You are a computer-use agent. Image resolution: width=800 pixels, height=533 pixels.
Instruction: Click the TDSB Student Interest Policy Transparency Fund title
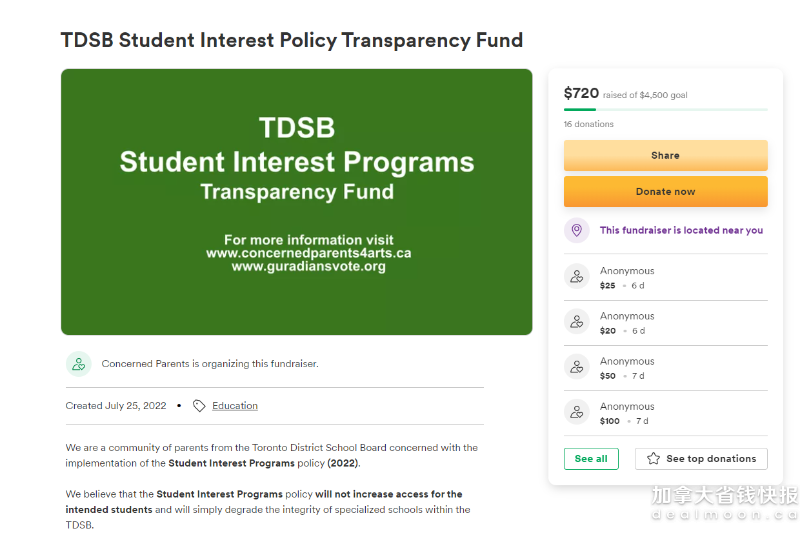click(292, 40)
